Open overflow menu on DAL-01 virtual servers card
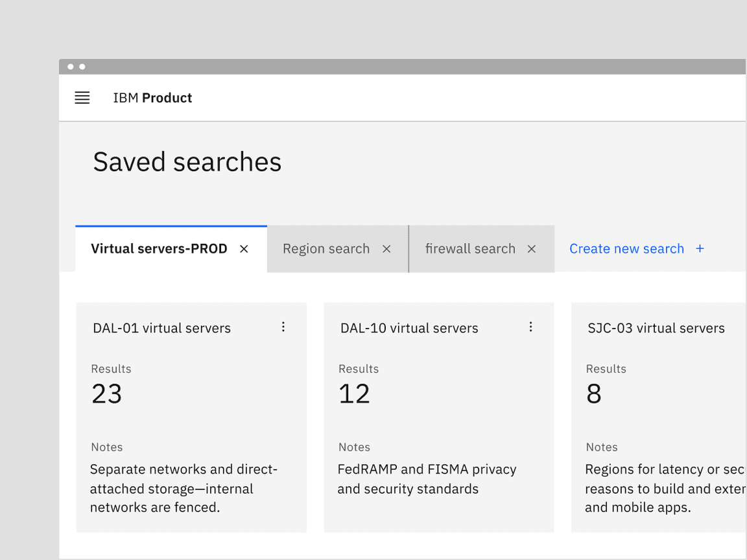This screenshot has height=560, width=747. [283, 327]
